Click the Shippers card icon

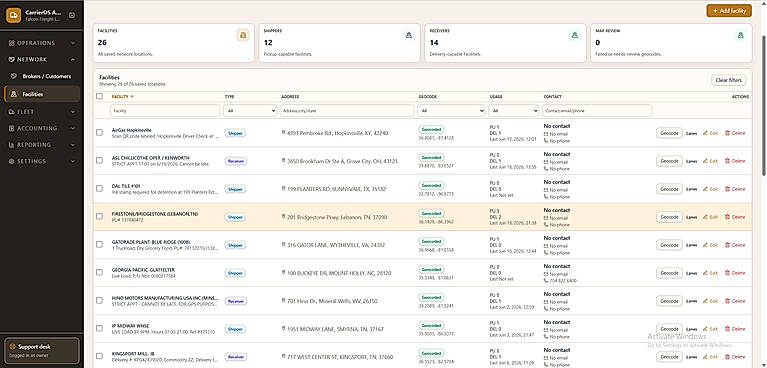(x=408, y=35)
